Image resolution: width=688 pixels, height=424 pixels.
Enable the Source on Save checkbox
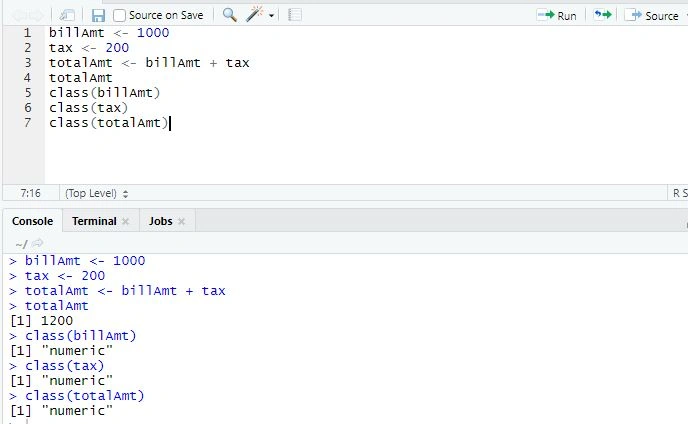pyautogui.click(x=119, y=15)
